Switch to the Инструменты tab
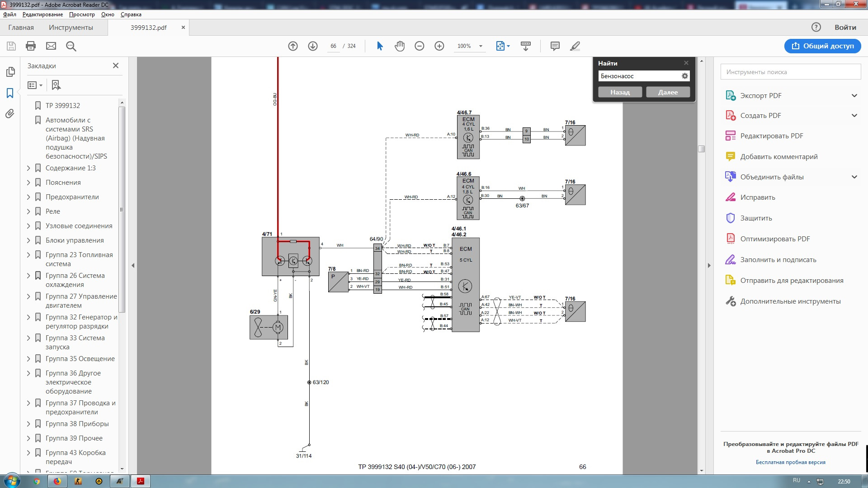The height and width of the screenshot is (488, 868). tap(71, 27)
